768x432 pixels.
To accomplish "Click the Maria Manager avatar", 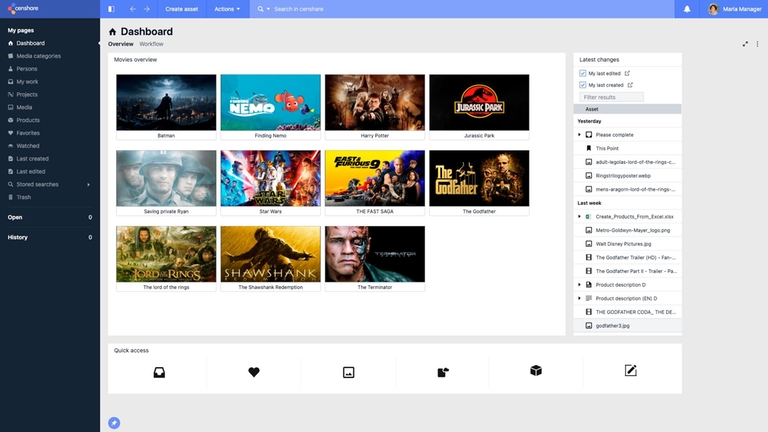I will click(713, 9).
